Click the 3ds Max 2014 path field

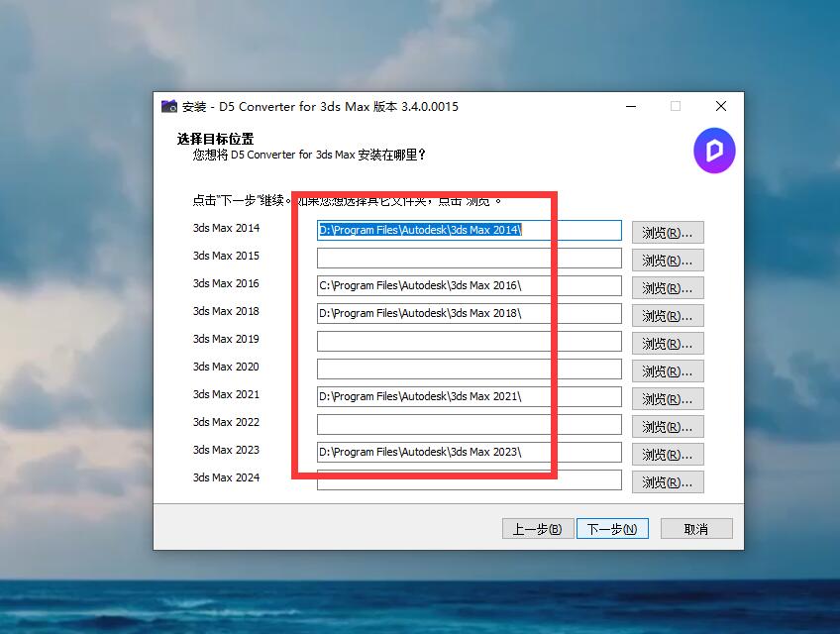[470, 231]
